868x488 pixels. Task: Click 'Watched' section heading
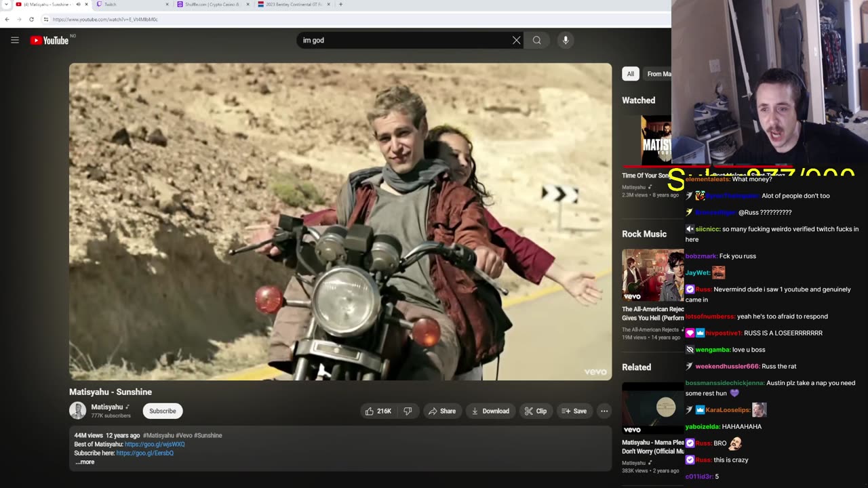pos(639,100)
